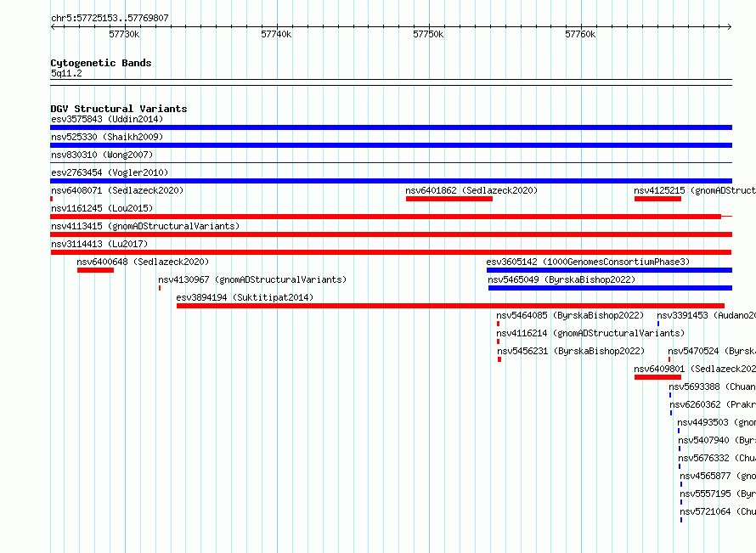Click the red bar under nsv6400648

[x=95, y=270]
